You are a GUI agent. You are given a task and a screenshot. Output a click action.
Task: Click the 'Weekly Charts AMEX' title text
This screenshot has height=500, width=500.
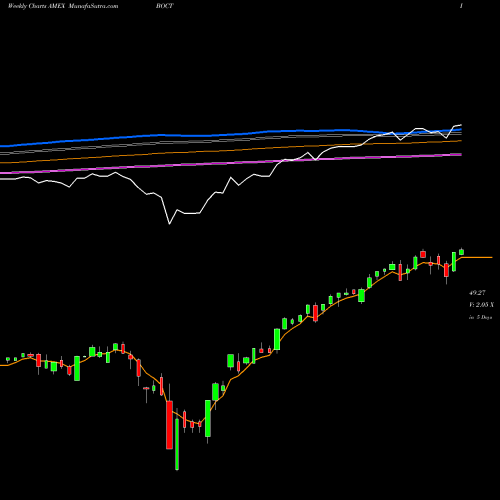point(36,6)
